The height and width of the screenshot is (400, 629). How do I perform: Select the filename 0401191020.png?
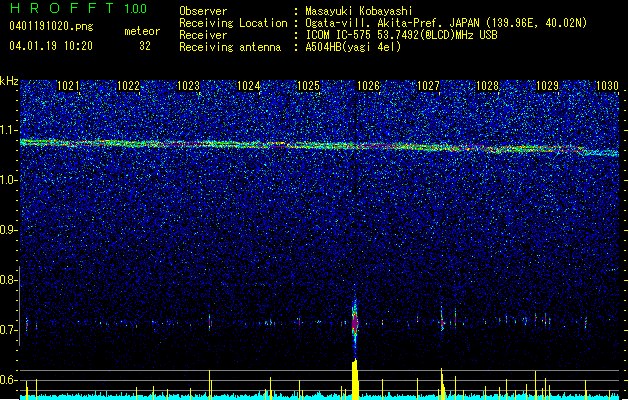(x=51, y=26)
